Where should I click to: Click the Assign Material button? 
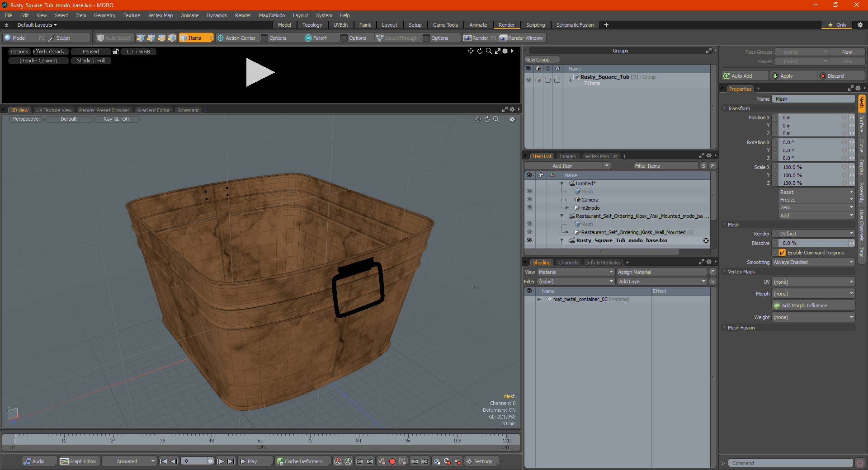point(662,272)
